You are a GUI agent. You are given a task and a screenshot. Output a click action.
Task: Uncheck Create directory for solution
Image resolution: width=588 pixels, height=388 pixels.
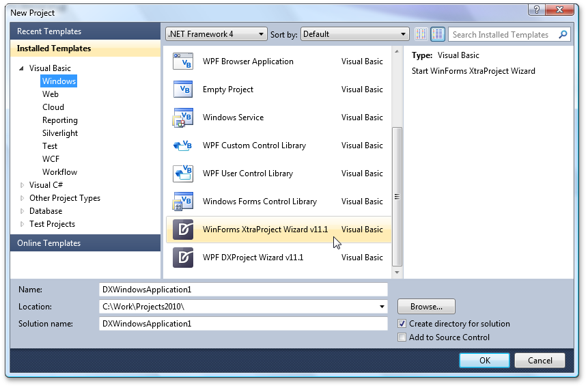tap(402, 324)
